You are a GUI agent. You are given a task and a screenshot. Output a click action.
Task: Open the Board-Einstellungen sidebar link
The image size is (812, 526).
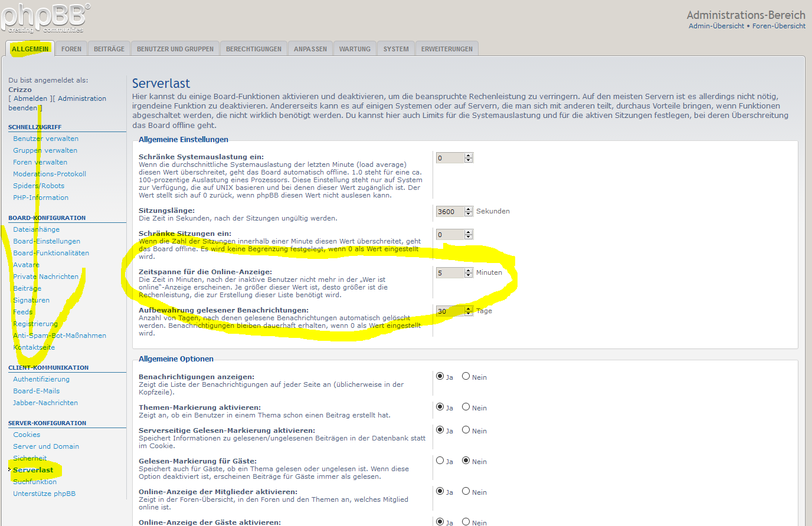point(47,241)
